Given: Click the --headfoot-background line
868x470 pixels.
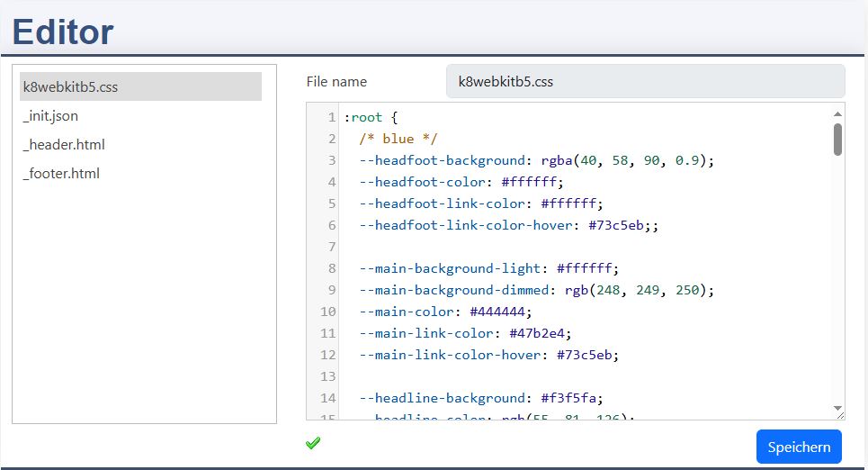Looking at the screenshot, I should coord(536,160).
